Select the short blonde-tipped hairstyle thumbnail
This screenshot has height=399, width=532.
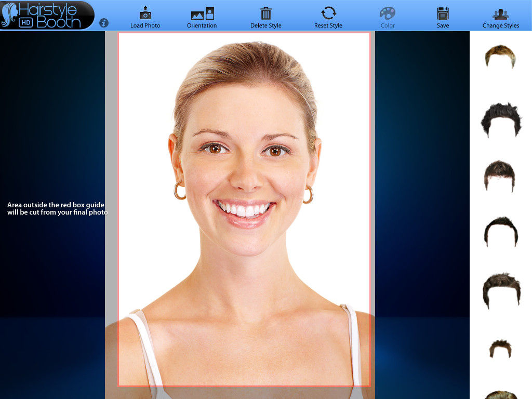click(x=500, y=56)
